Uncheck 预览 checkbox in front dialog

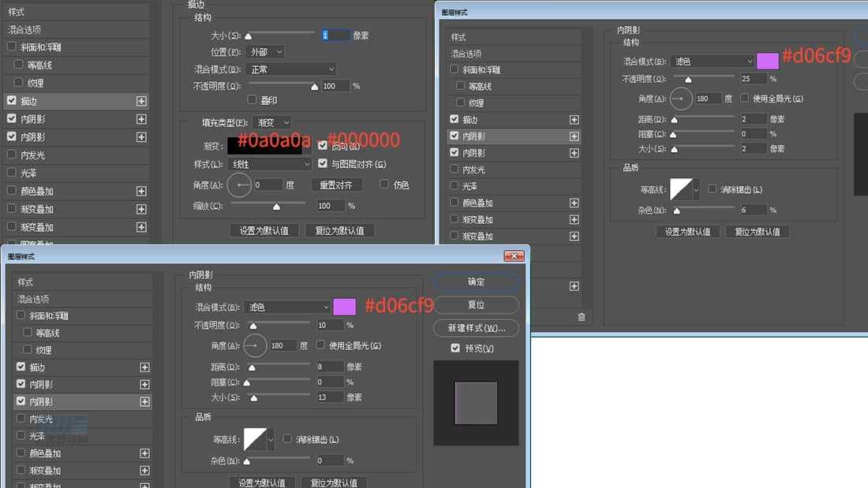455,348
